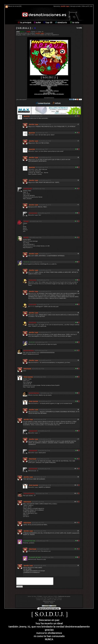Image resolution: width=98 pixels, height=644 pixels.
Task: Upvote Aguantale's first comment with the green plus
Action: 75,116
